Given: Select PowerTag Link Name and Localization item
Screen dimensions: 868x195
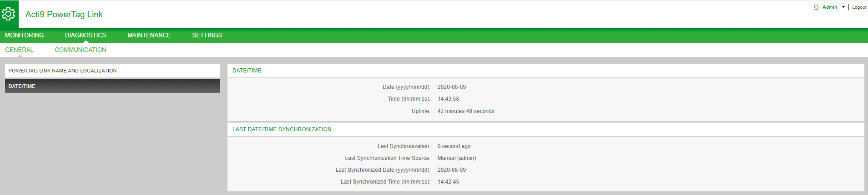Looking at the screenshot, I should coord(112,71).
